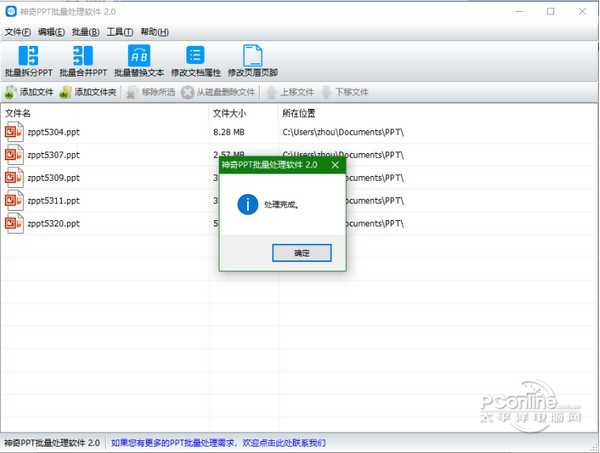600x453 pixels.
Task: Click the batch split PPT icon (批量拆分PPT)
Action: [x=28, y=60]
